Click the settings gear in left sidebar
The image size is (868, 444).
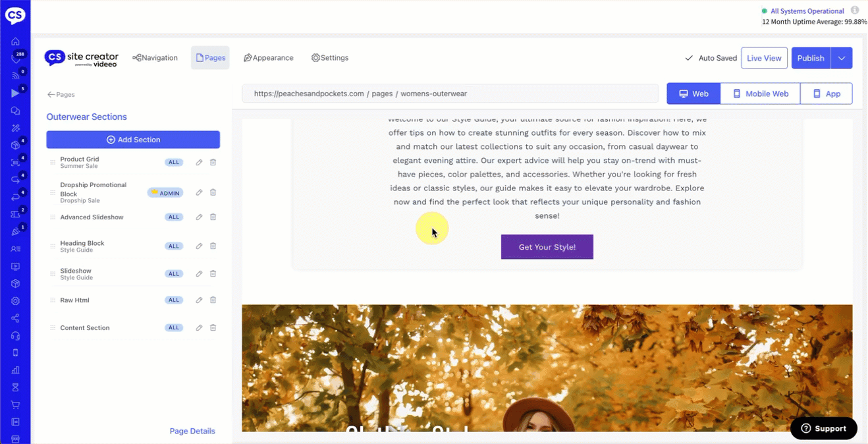[15, 301]
